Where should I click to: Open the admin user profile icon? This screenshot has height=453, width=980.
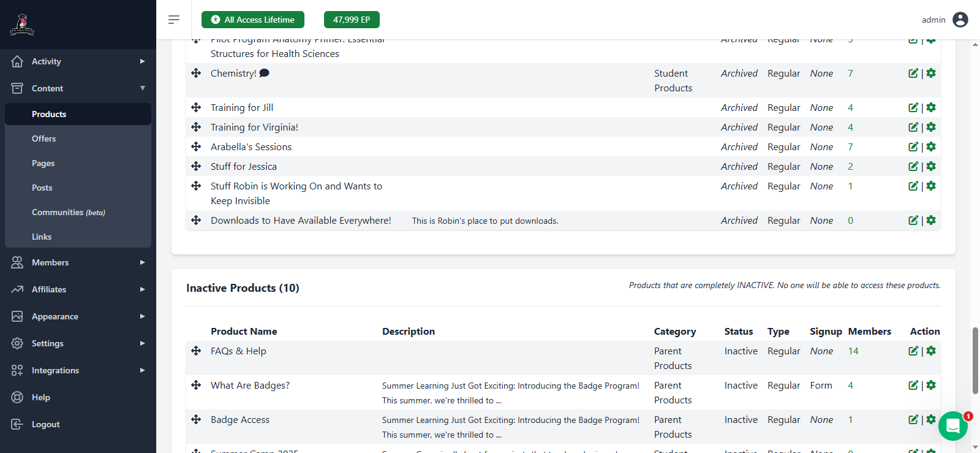pos(960,20)
